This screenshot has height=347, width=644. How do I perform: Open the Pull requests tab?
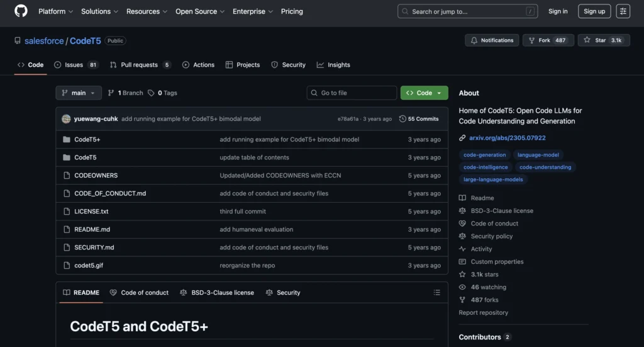click(140, 65)
